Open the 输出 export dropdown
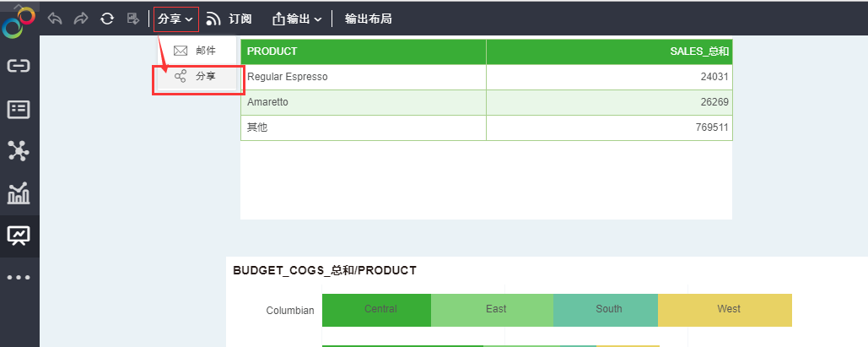 pos(297,19)
